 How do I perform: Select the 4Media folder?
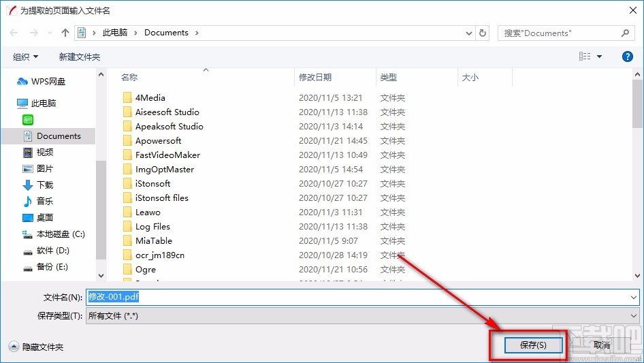tap(144, 98)
